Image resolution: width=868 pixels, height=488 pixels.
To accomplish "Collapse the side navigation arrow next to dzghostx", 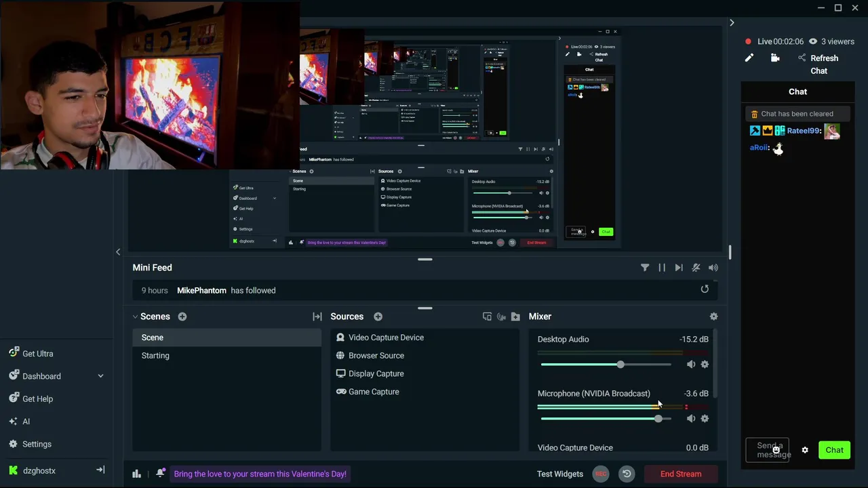I will click(x=100, y=470).
